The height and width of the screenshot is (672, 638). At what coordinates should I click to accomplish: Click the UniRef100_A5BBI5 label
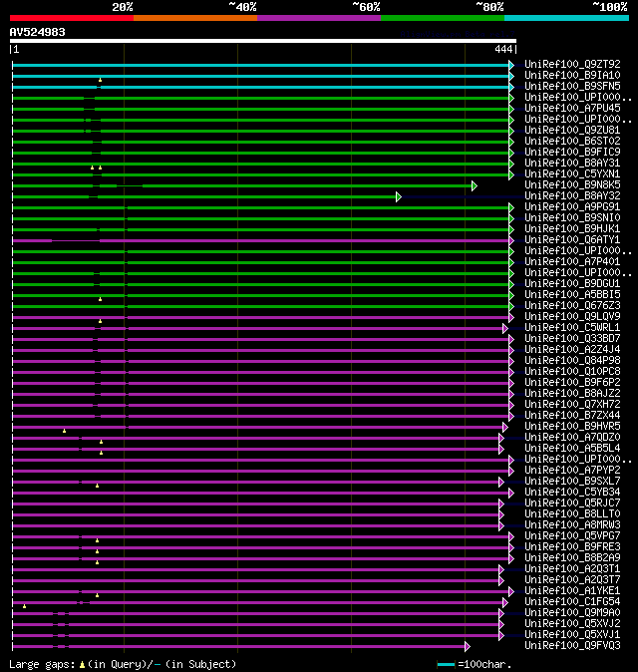point(572,294)
